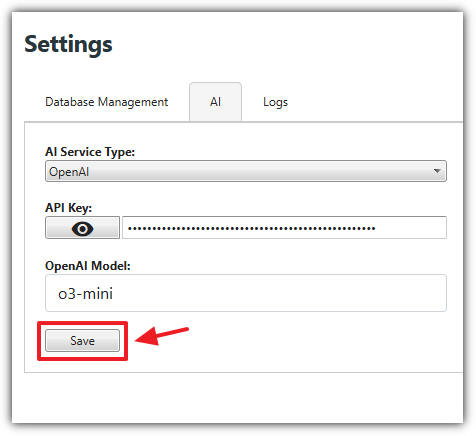Click the AI Service Type label
Screen dimensions: 476x436
pos(90,152)
